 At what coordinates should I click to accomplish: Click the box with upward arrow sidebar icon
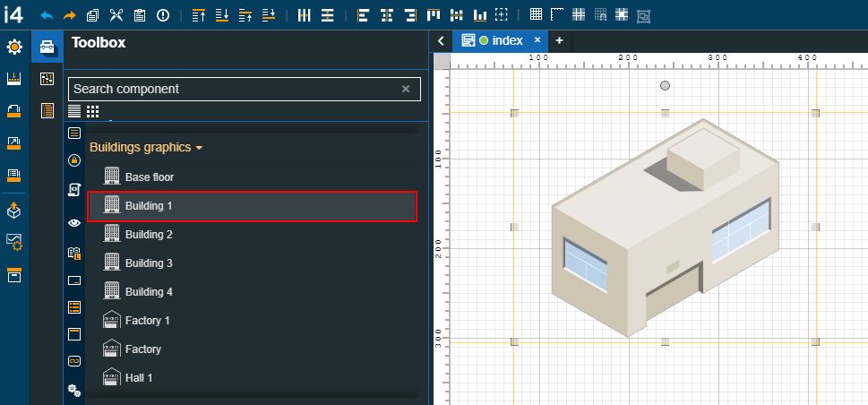click(13, 210)
